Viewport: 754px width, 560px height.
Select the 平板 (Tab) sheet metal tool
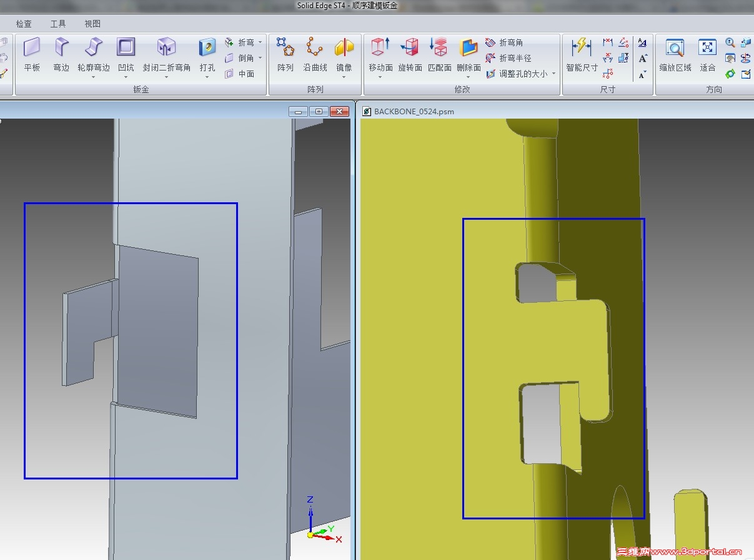32,54
